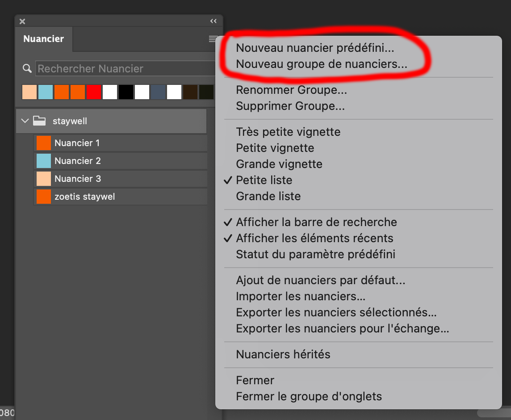This screenshot has width=511, height=420.
Task: Click the Nuancier panel menu icon
Action: point(213,39)
